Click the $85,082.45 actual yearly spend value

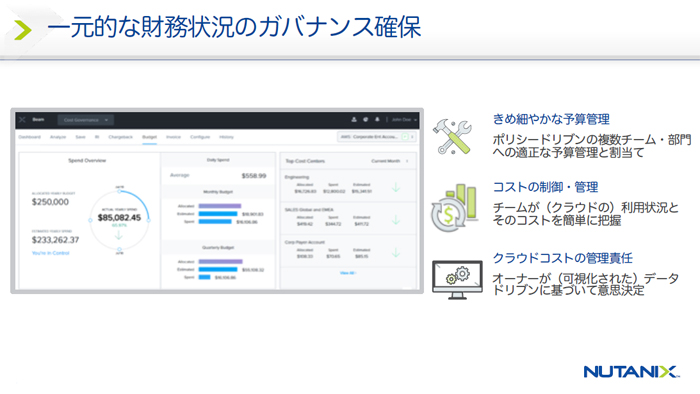click(119, 218)
